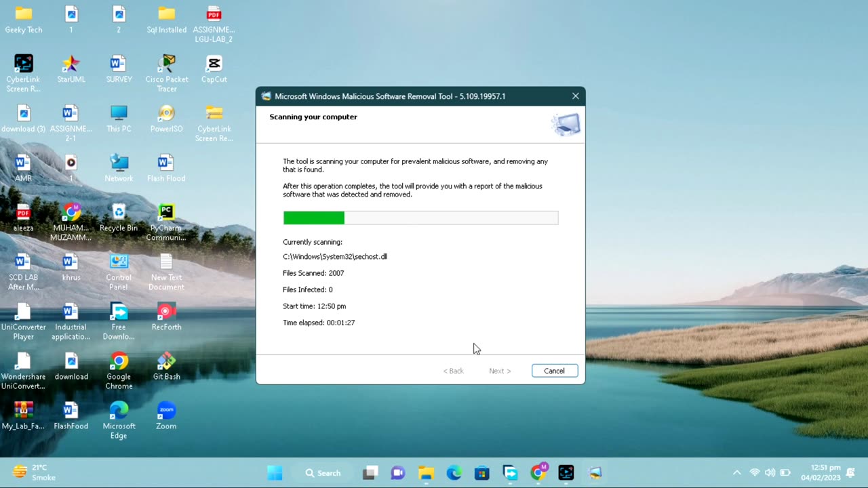Open the Recycle Bin
The image size is (868, 488).
(119, 218)
